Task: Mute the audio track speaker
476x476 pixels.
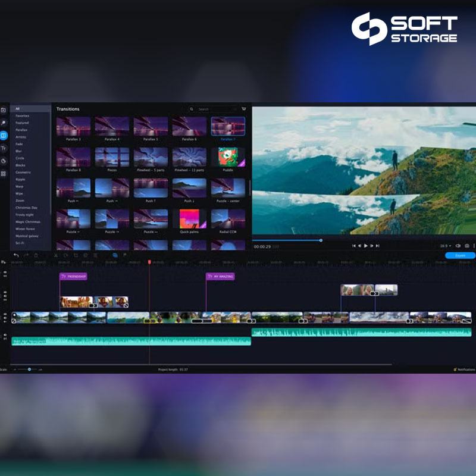Action: pyautogui.click(x=5, y=335)
